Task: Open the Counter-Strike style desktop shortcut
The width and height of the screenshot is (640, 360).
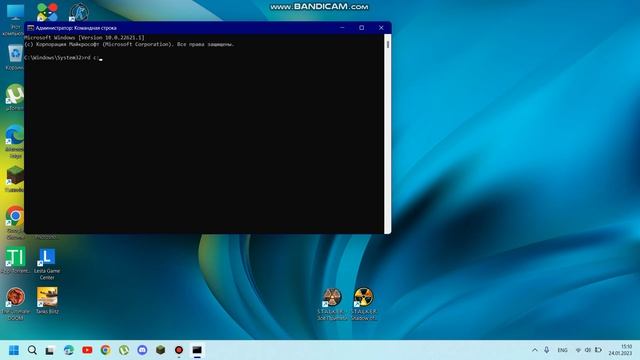Action: coord(79,12)
